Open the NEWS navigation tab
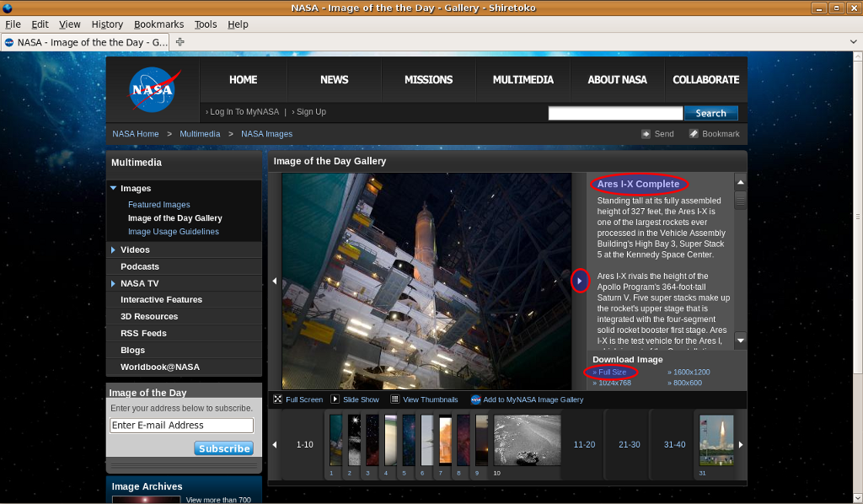Screen dimensions: 863x504 [x=334, y=80]
